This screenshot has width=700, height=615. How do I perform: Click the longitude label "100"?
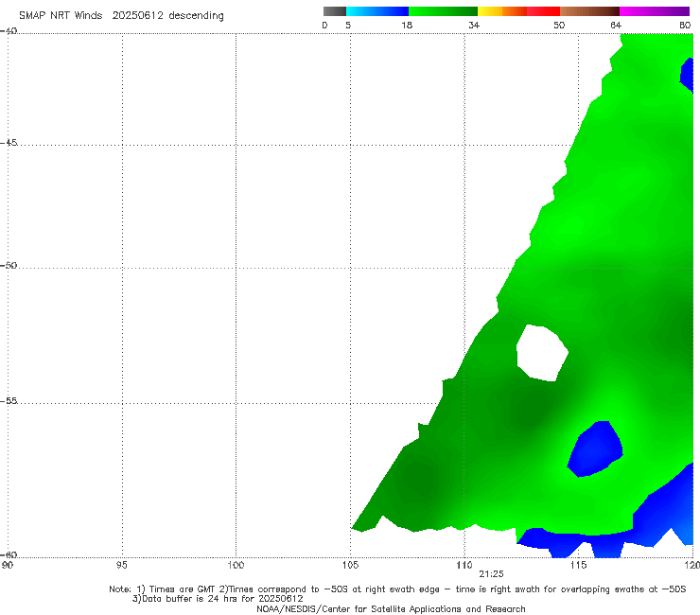pyautogui.click(x=236, y=565)
